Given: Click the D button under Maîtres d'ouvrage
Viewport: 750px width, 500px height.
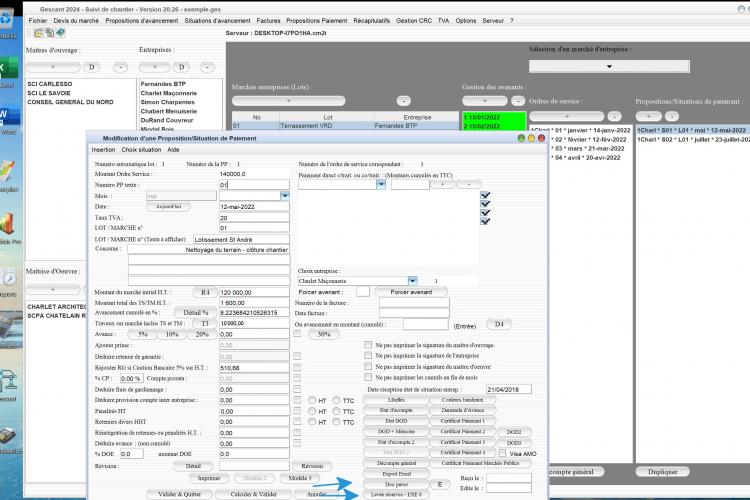Looking at the screenshot, I should point(91,67).
